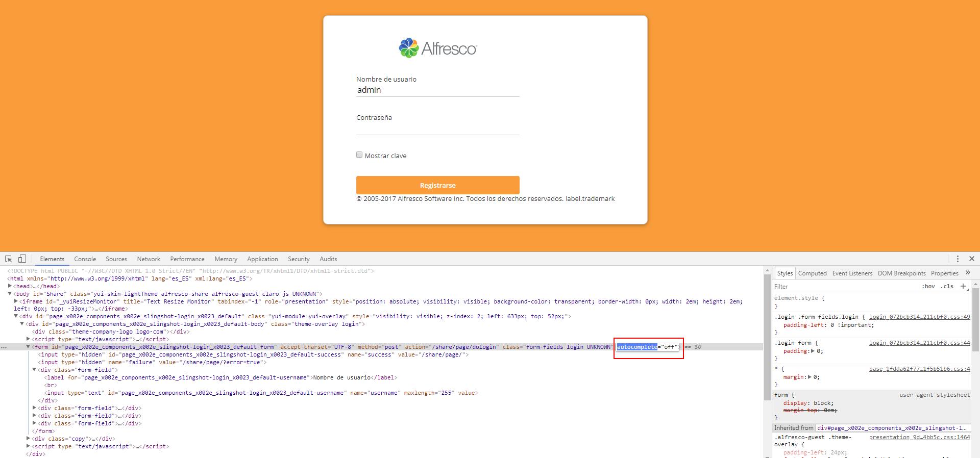
Task: Expand the div class copy node
Action: 28,439
